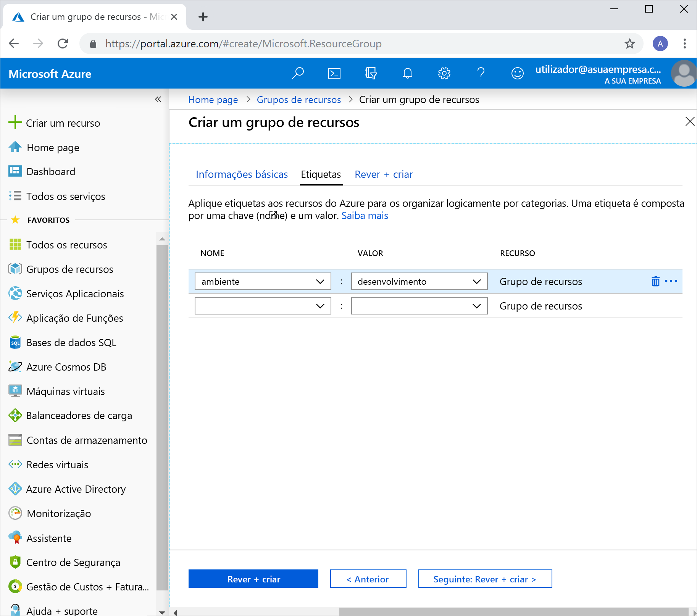
Task: Click Seguinte: Rever + criar button
Action: pos(485,579)
